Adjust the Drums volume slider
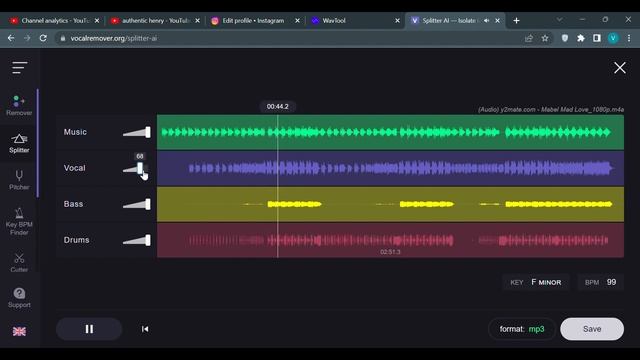This screenshot has width=640, height=360. (x=137, y=240)
